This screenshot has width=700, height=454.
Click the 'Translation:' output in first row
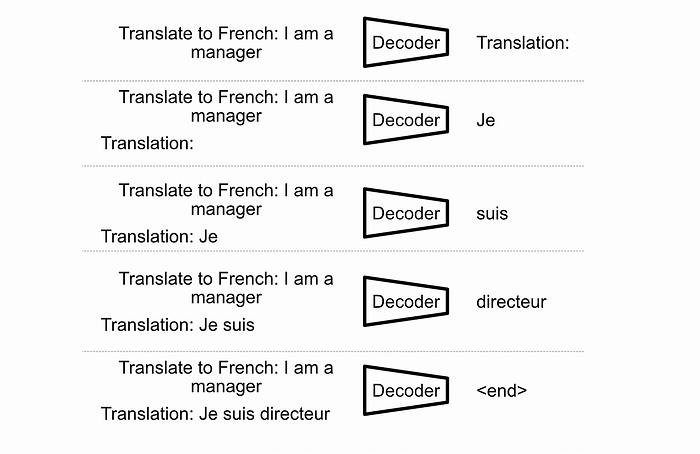(522, 43)
